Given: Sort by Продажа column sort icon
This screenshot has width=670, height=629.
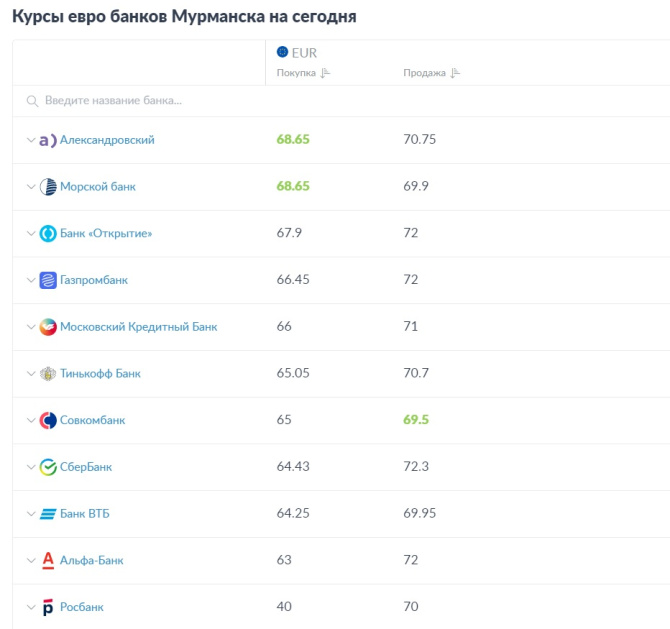Looking at the screenshot, I should pos(455,73).
